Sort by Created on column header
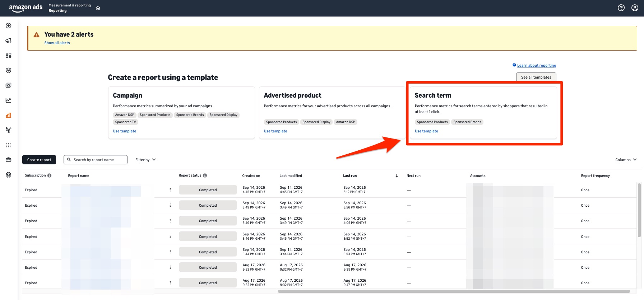This screenshot has width=644, height=300. pos(251,176)
